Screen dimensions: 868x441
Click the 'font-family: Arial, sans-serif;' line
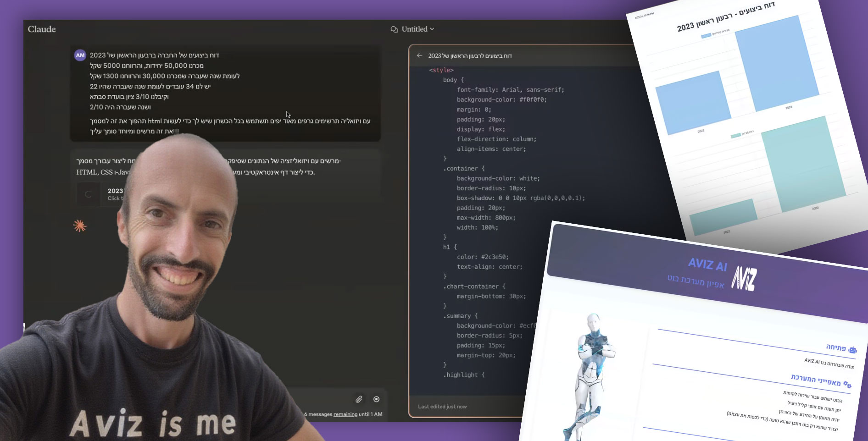tap(511, 90)
